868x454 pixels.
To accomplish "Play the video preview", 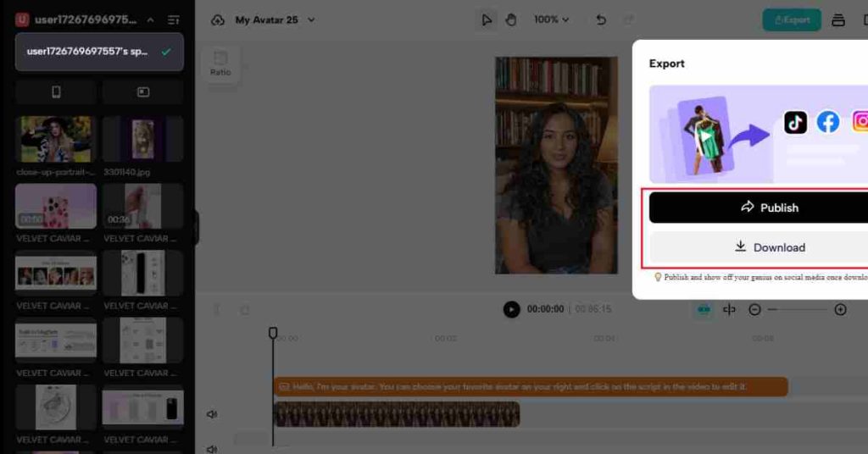I will coord(511,309).
